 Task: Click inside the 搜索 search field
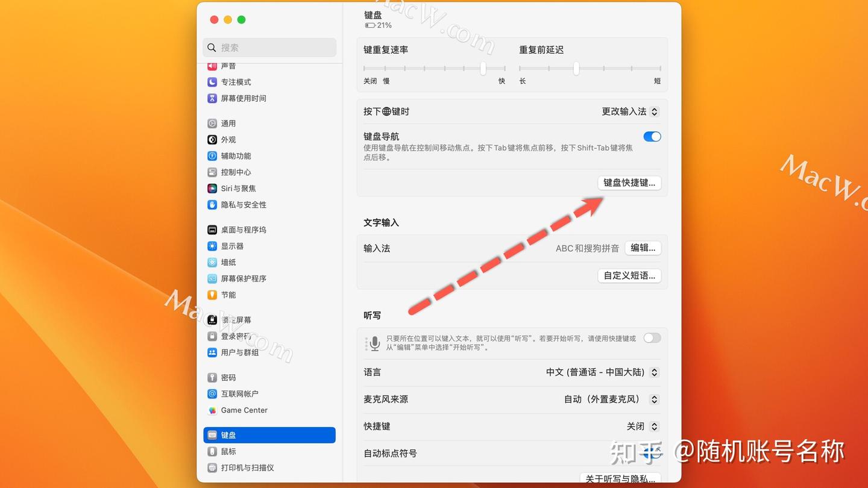pos(269,47)
